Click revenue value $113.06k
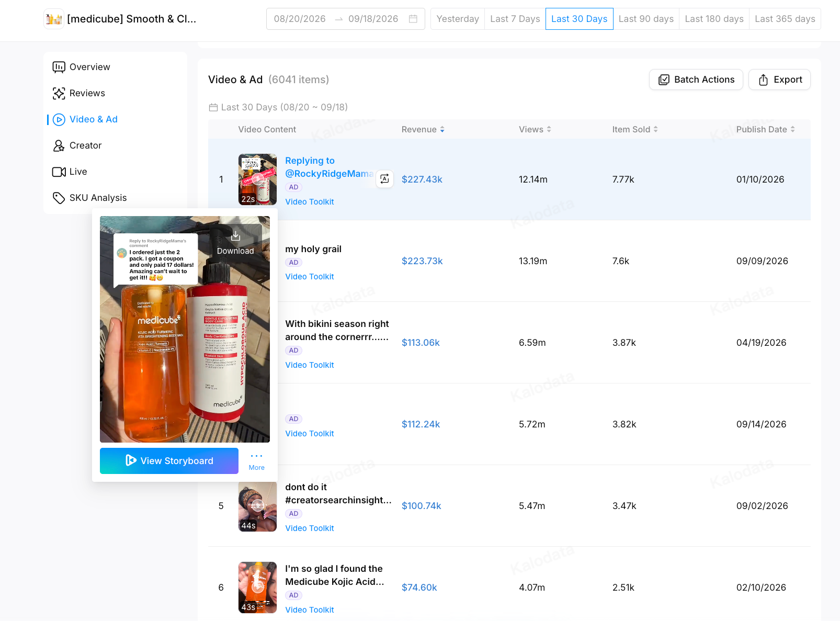 [421, 343]
